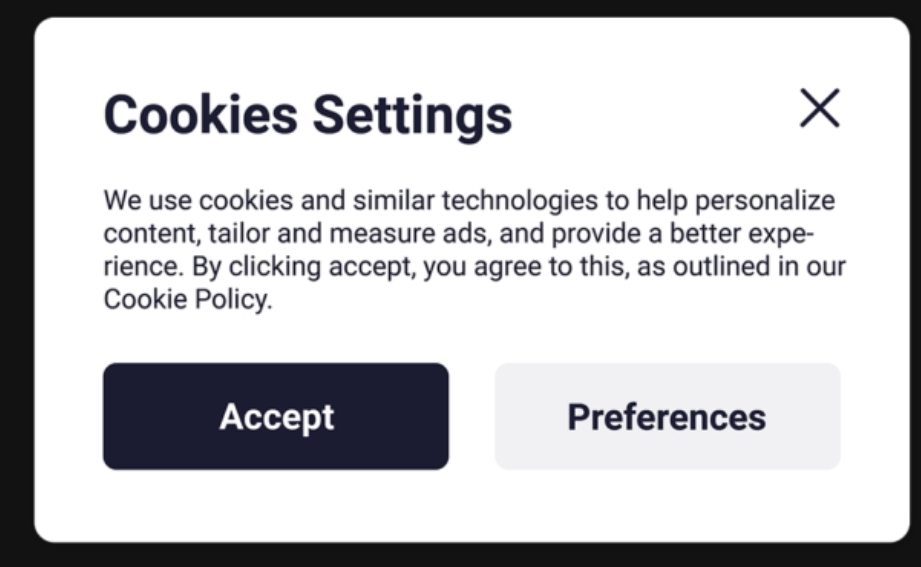Screen dimensions: 921x567
Task: Click the X icon in the dialog corner
Action: (x=819, y=108)
